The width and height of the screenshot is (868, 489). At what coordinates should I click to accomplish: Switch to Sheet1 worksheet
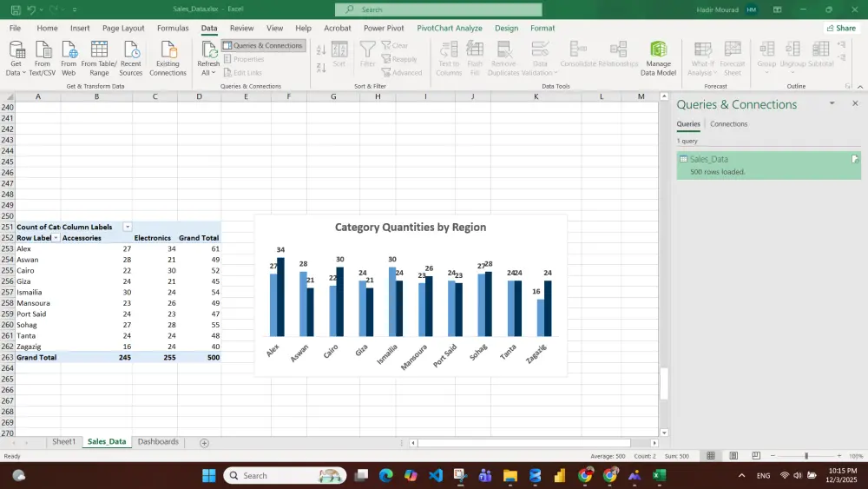pos(63,442)
